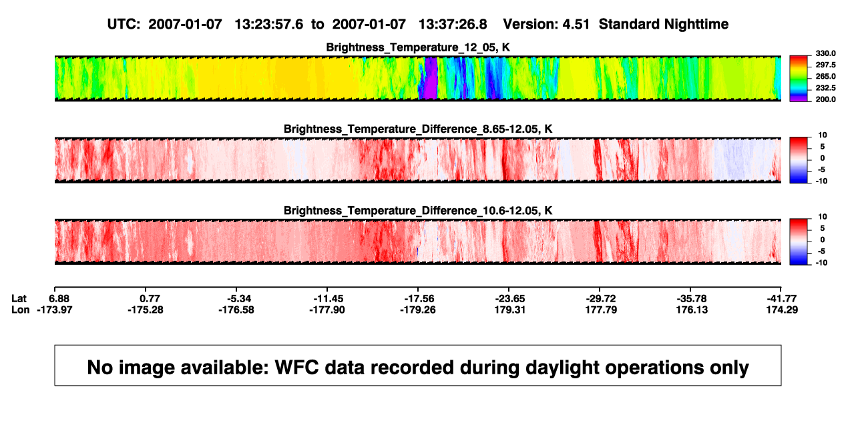Click the red-blue colorbar of 10.6-12.05 plot
868x445 pixels.
click(797, 242)
